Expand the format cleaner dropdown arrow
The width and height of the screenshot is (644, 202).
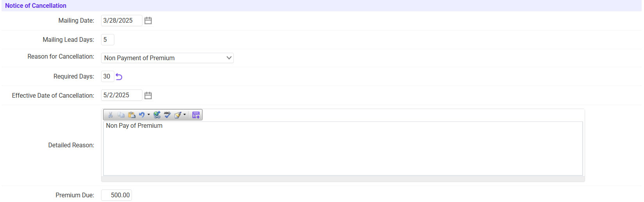(185, 115)
